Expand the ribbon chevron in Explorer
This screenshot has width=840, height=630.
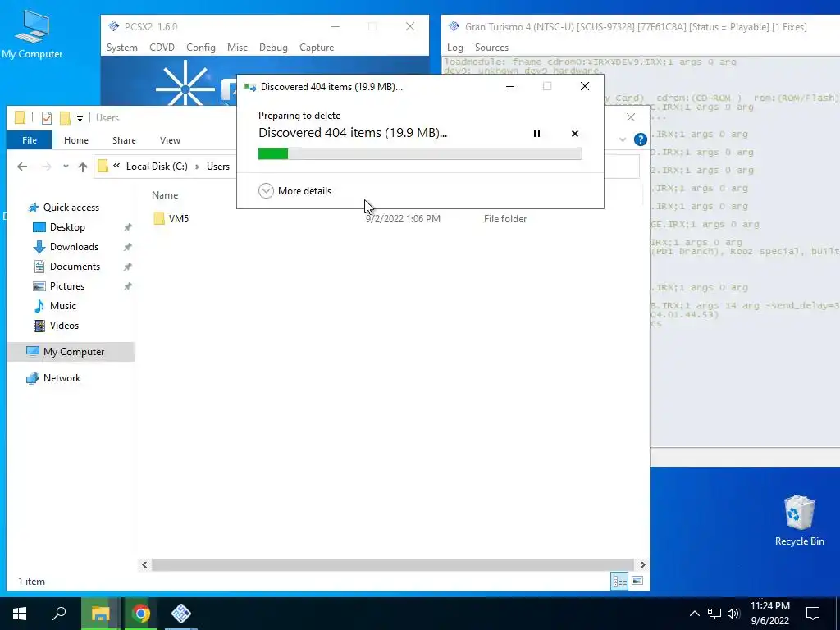623,139
